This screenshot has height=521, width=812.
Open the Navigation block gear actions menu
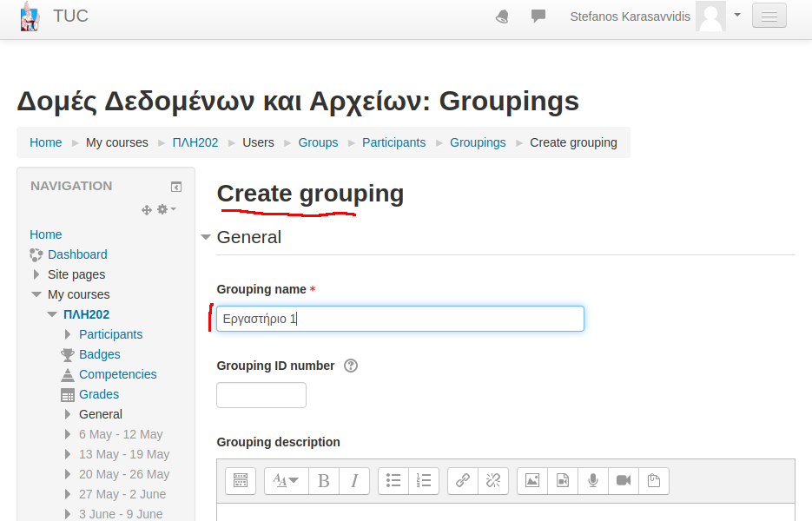[x=166, y=209]
